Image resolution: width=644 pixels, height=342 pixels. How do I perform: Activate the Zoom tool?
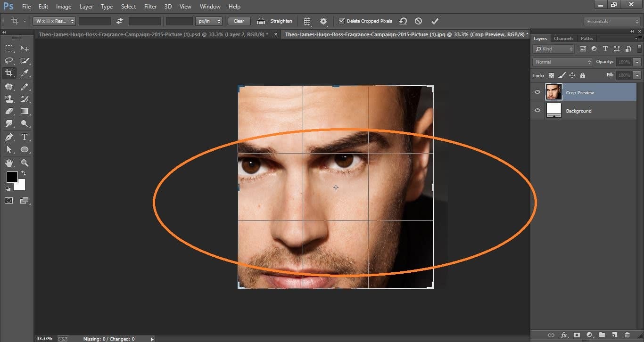point(25,163)
